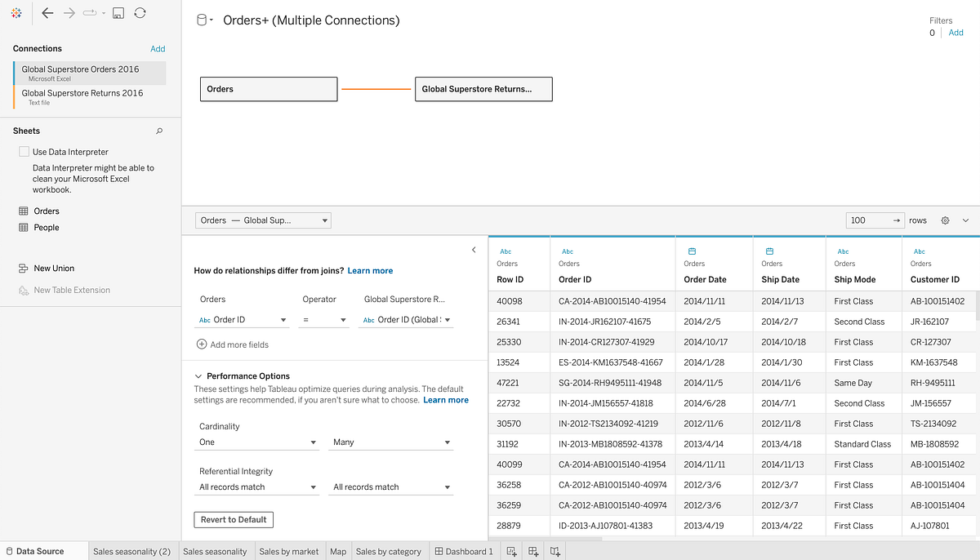The width and height of the screenshot is (980, 560).
Task: Create a new story using its icon
Action: pyautogui.click(x=555, y=551)
